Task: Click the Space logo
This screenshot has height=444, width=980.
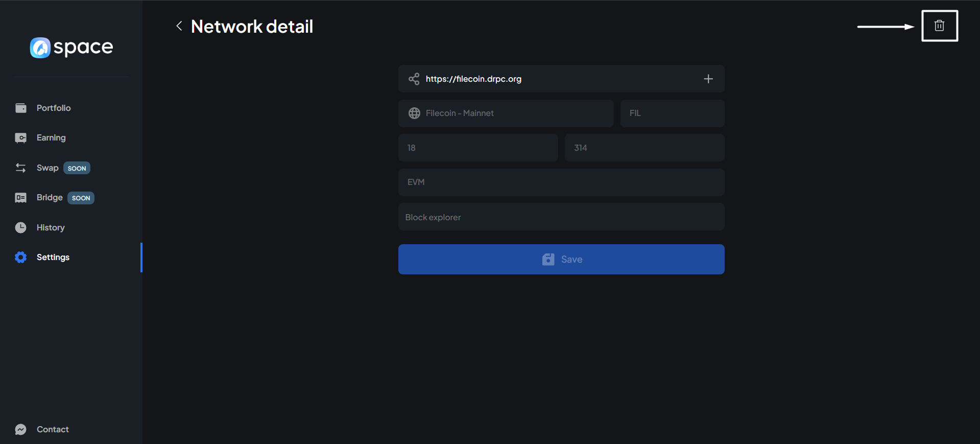Action: click(71, 48)
